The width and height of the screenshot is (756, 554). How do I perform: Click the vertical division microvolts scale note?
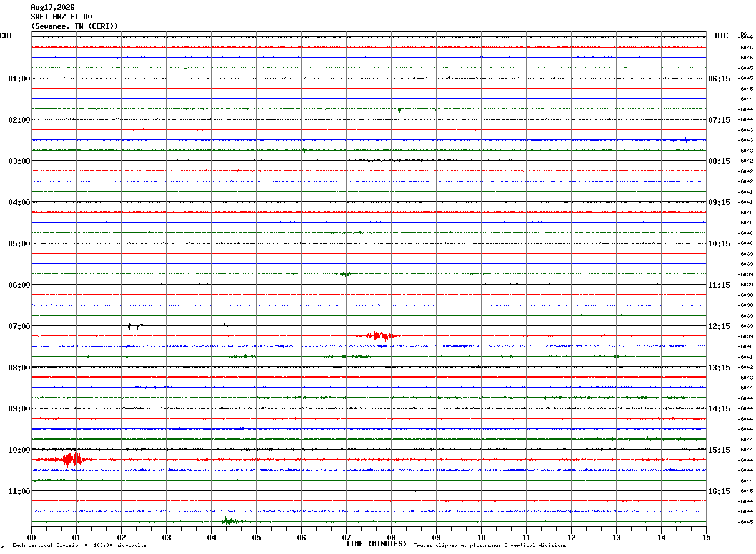pos(79,545)
